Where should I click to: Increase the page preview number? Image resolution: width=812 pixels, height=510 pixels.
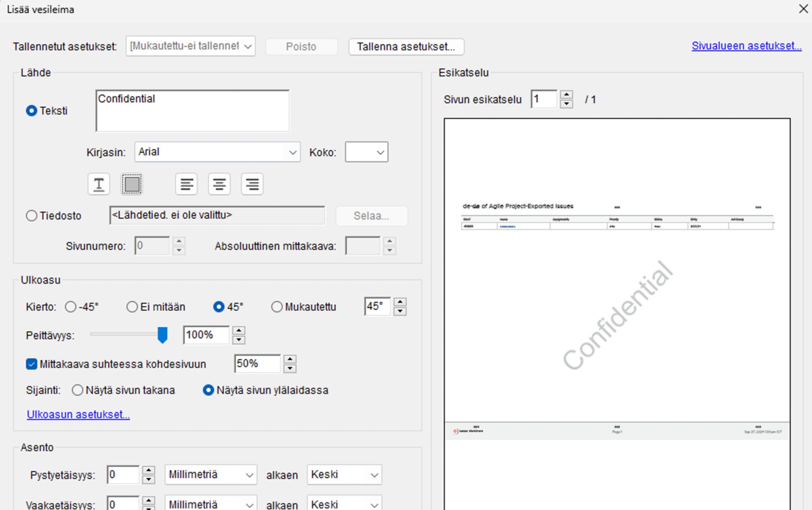tap(566, 95)
